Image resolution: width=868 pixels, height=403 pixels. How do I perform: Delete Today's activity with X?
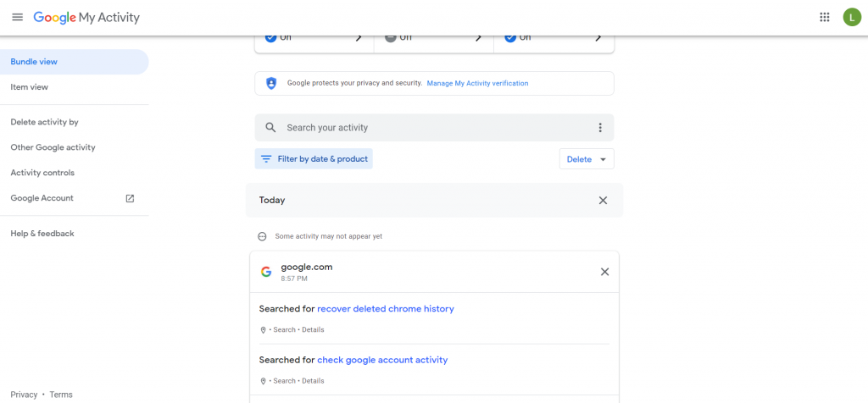tap(603, 201)
